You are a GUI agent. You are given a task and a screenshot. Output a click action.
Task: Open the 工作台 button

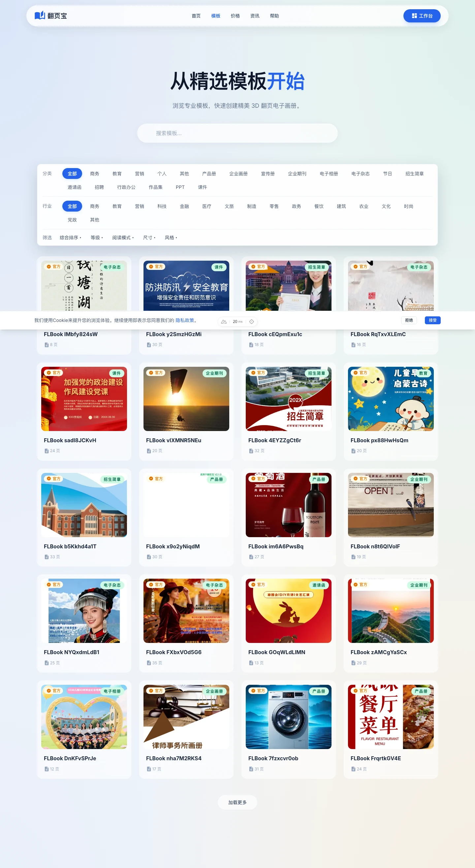pos(422,16)
